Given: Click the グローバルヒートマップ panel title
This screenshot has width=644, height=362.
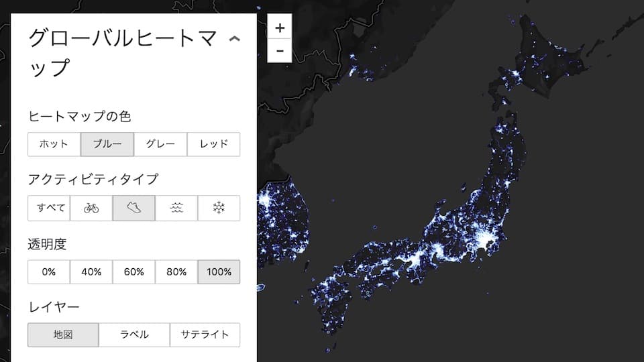Looking at the screenshot, I should tap(122, 52).
